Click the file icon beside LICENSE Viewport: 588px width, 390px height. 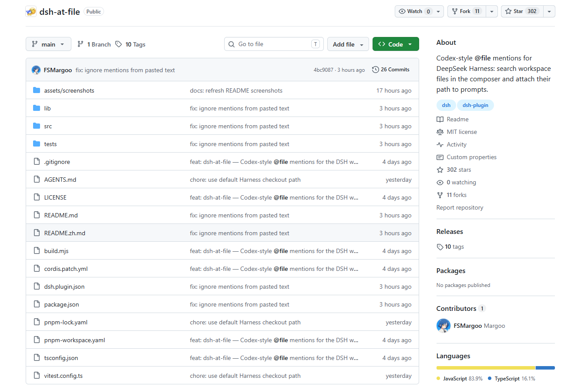[x=37, y=197]
